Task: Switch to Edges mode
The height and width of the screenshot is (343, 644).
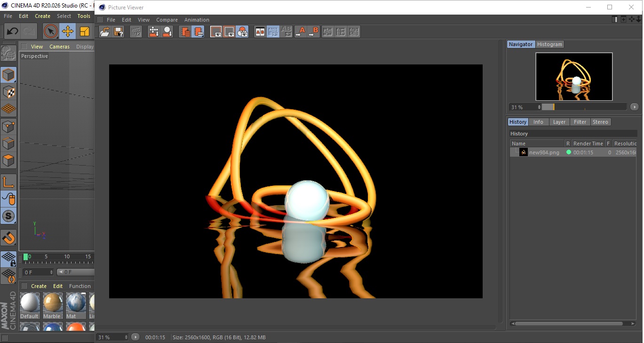Action: coord(8,143)
